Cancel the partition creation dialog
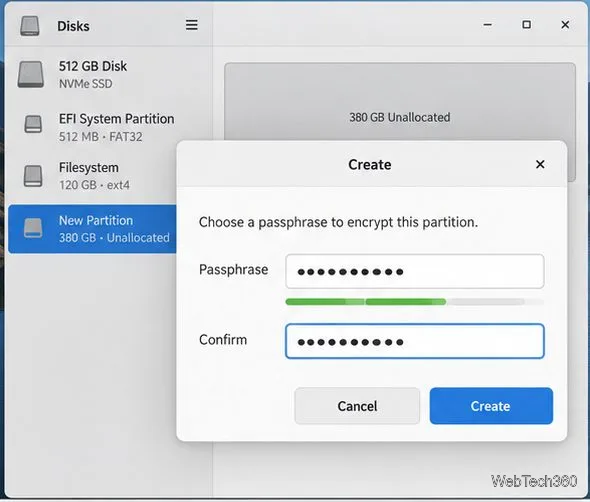 357,406
